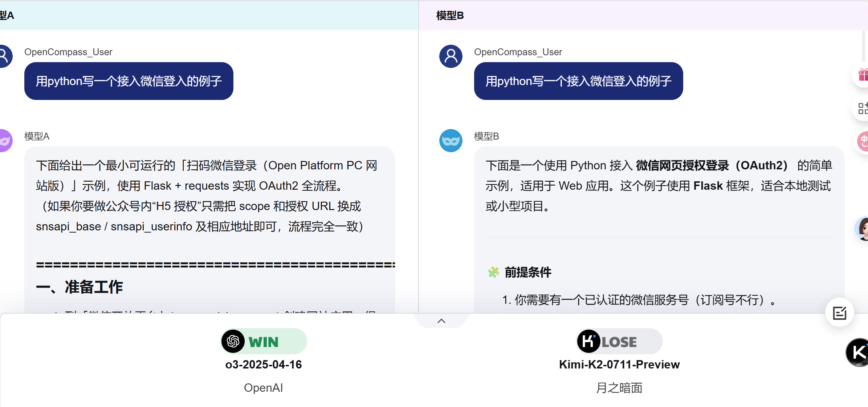
Task: Click the OpenCompass_User name in Model A panel
Action: [68, 52]
